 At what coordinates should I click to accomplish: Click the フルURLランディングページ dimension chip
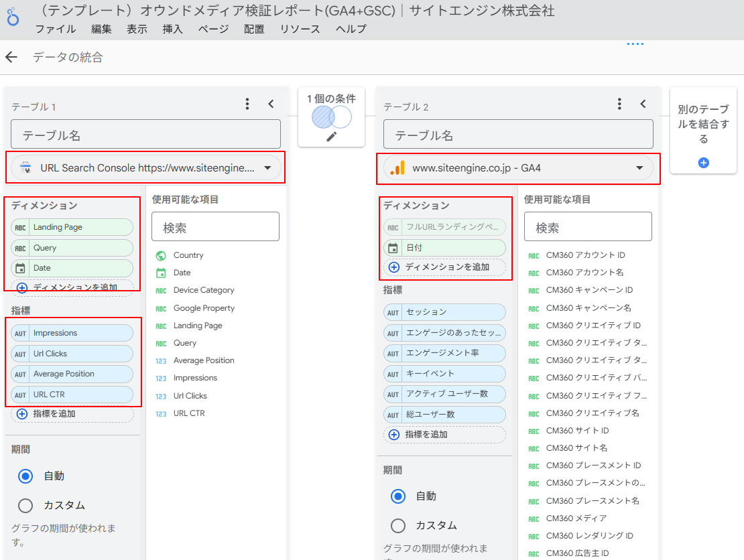point(444,227)
